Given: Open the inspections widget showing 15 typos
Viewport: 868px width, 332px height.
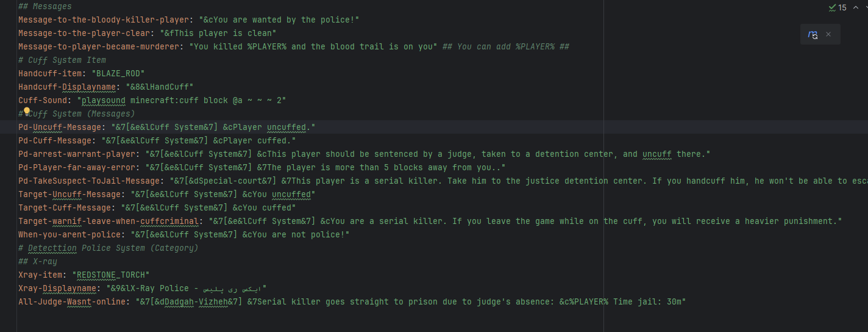Looking at the screenshot, I should [838, 7].
